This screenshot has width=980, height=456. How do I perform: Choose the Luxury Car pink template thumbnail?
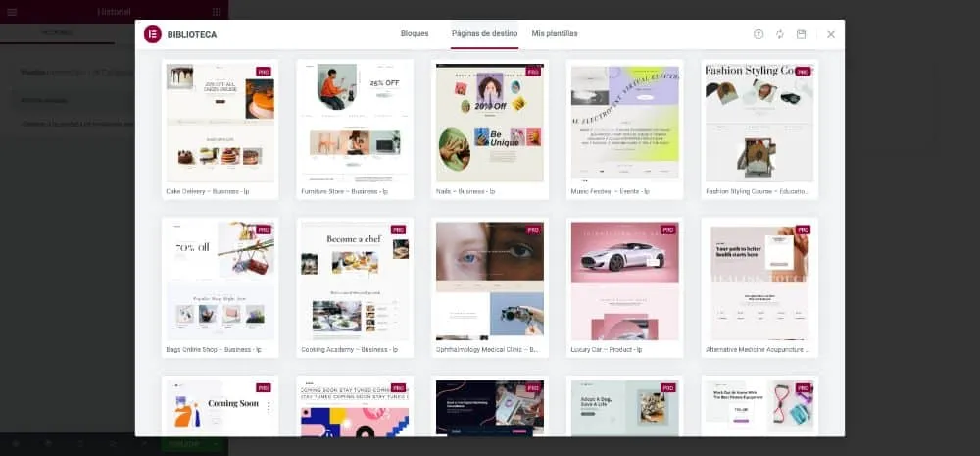coord(625,280)
